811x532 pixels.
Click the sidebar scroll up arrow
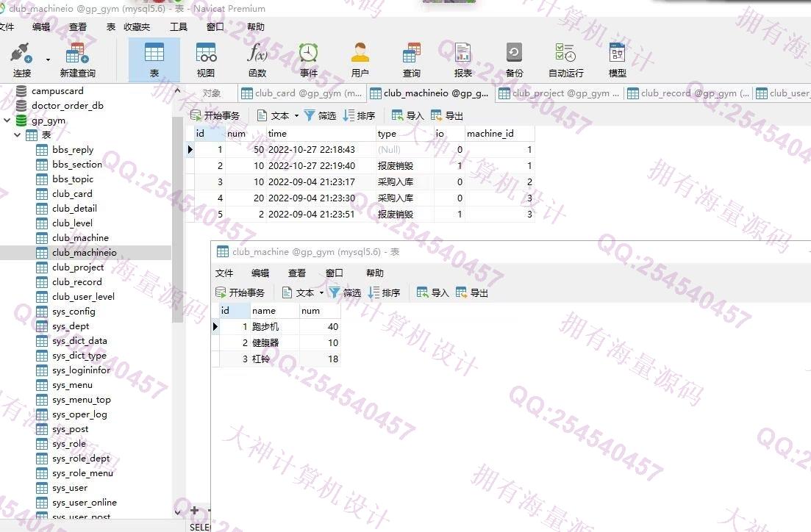pyautogui.click(x=177, y=90)
